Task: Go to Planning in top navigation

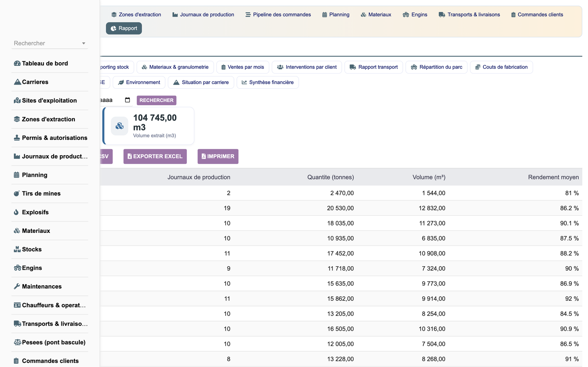Action: [336, 15]
